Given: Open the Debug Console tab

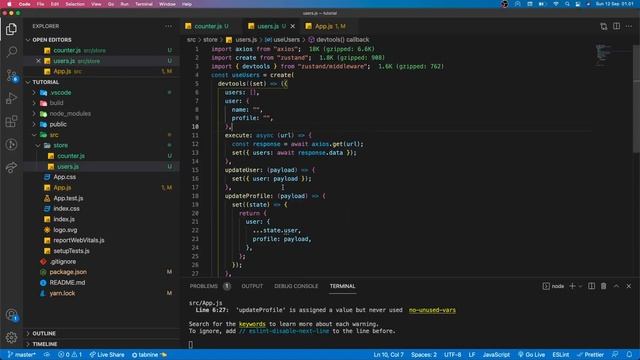Looking at the screenshot, I should coord(296,286).
